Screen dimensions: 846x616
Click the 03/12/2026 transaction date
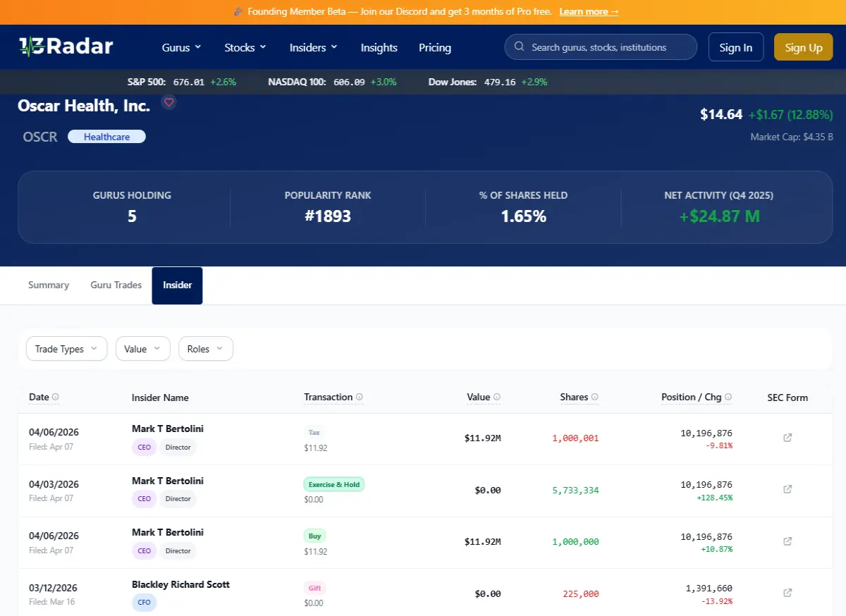(54, 588)
